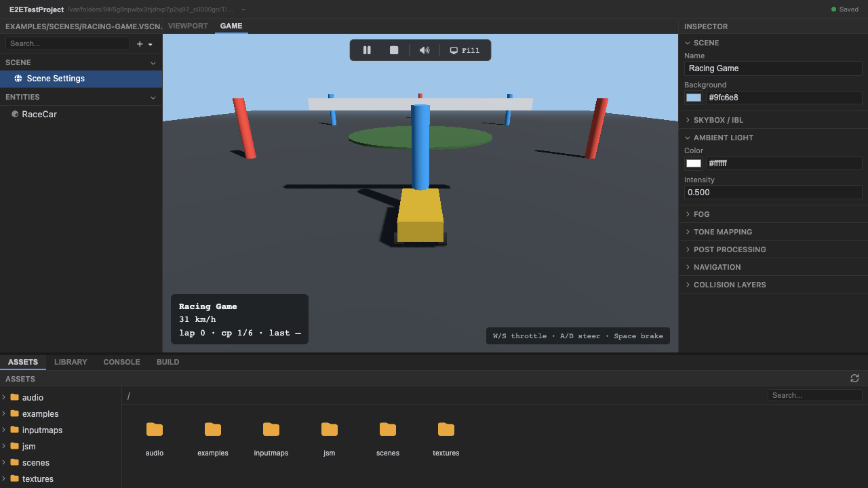Open the audio folder icon in the grid
This screenshot has width=868, height=488.
pos(155,429)
